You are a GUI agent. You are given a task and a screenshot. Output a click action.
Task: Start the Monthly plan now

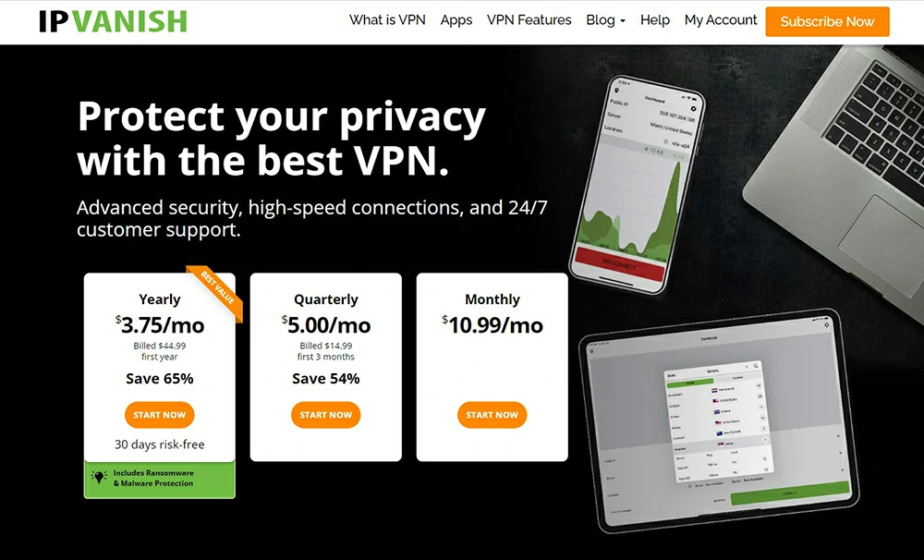coord(492,415)
